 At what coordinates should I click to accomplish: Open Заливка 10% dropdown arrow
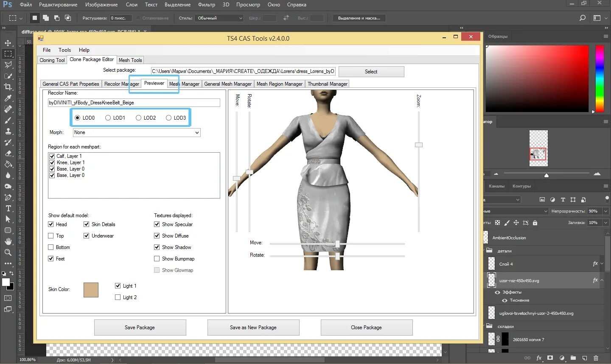click(605, 222)
